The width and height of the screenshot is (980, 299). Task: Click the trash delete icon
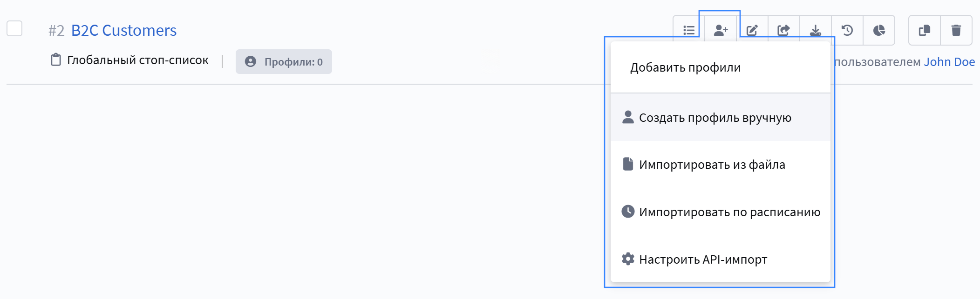click(x=956, y=31)
